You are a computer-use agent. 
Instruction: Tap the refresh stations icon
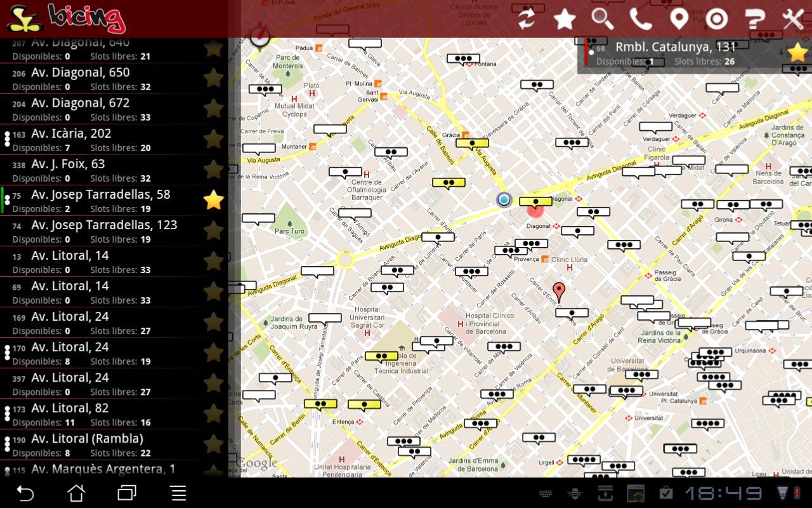(x=527, y=18)
